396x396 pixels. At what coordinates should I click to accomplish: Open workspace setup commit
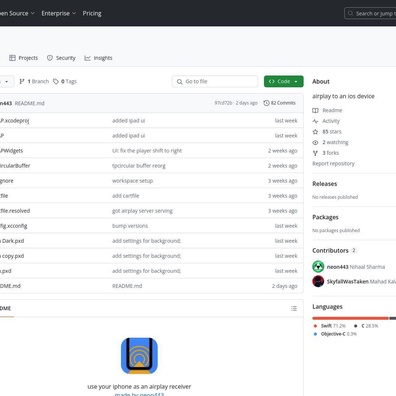tap(133, 181)
